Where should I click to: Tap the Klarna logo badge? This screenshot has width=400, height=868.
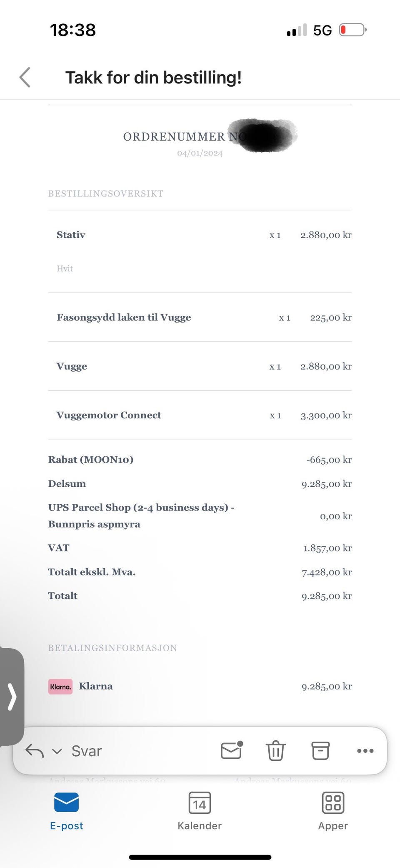(x=60, y=687)
